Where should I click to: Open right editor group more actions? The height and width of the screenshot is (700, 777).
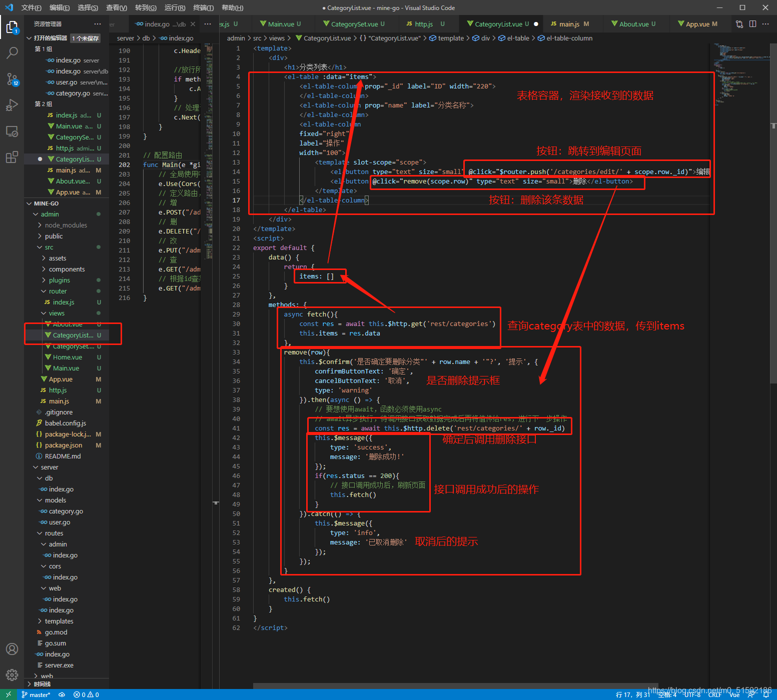click(x=765, y=24)
